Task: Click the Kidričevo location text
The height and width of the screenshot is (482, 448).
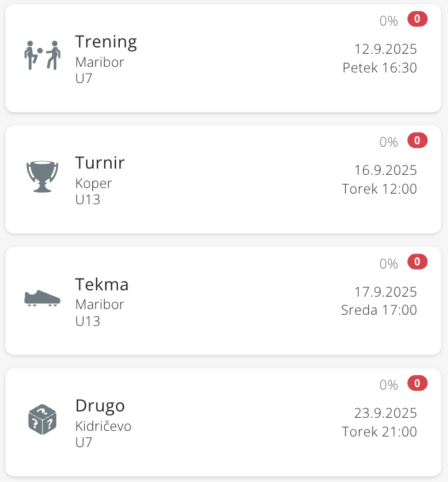Action: tap(103, 426)
